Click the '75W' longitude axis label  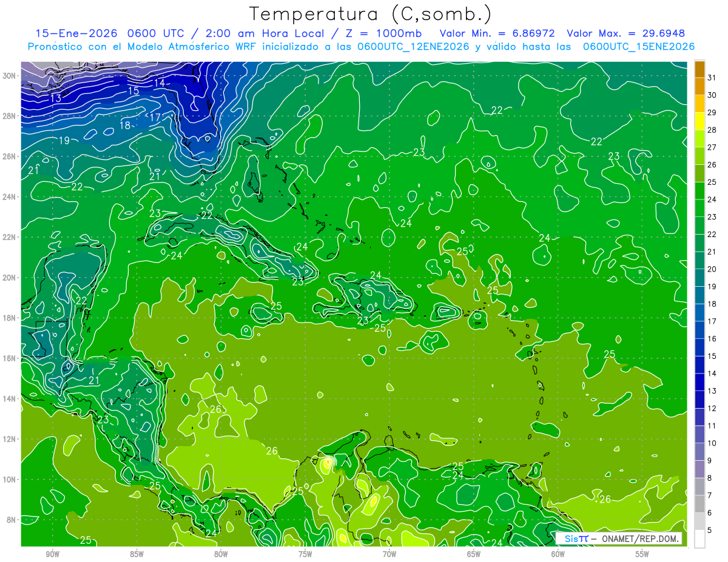(x=305, y=554)
